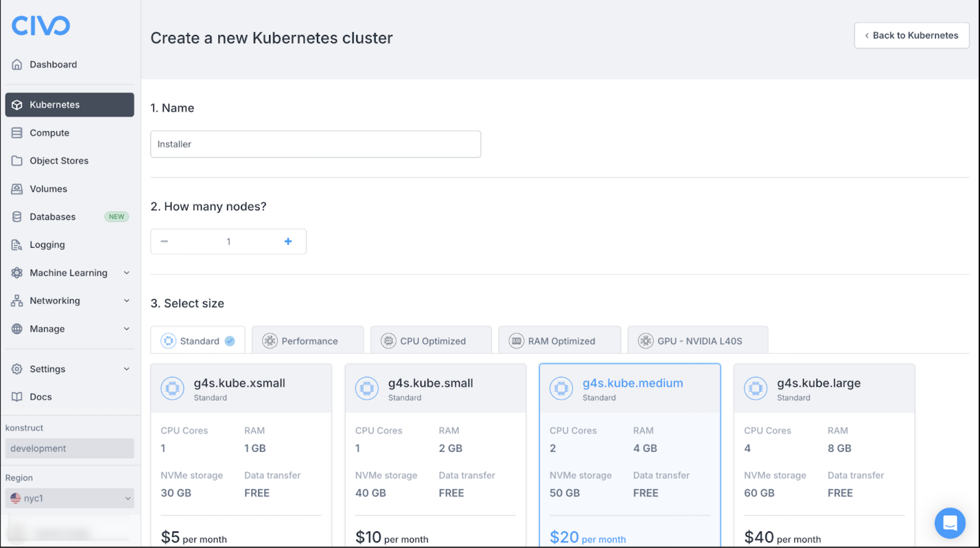Click the $5 per month price
The width and height of the screenshot is (980, 548).
coord(194,537)
